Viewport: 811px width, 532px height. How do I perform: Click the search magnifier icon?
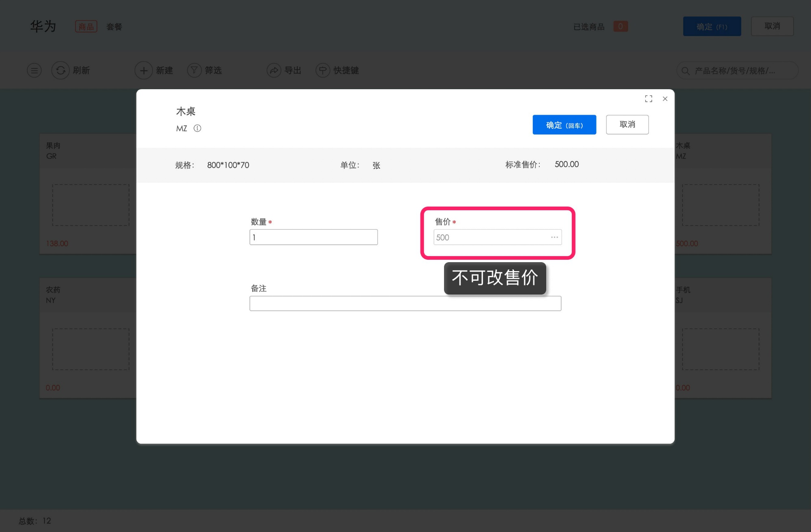click(685, 71)
